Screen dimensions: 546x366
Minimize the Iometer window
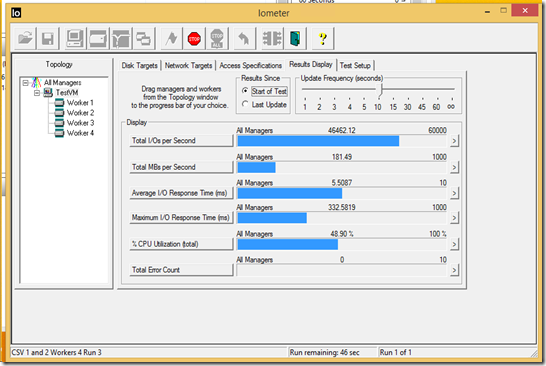click(x=488, y=11)
